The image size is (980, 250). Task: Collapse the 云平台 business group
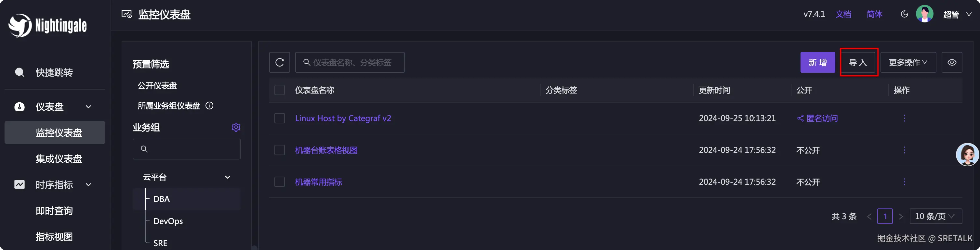(228, 177)
